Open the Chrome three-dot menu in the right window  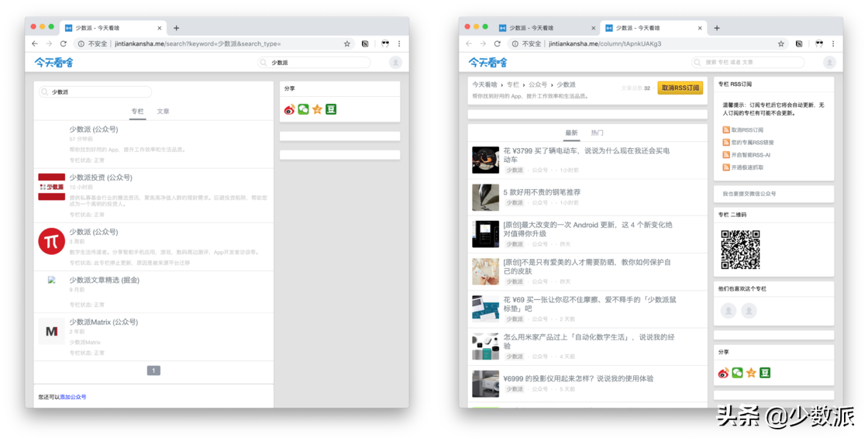[833, 43]
